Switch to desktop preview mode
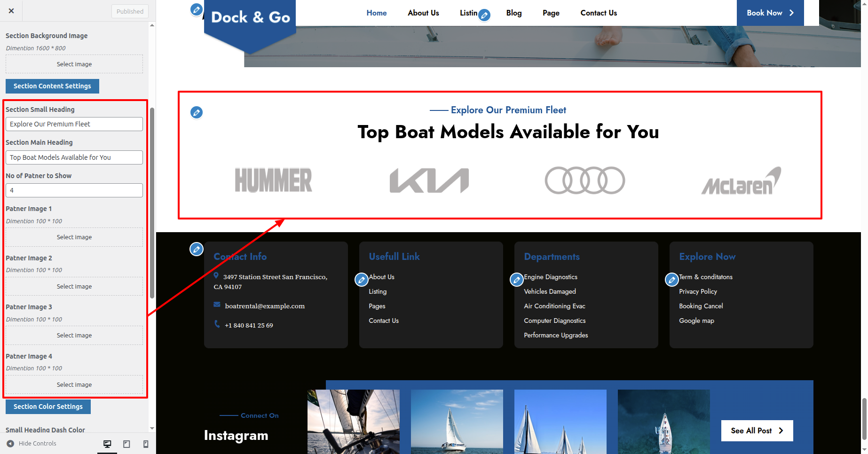868x454 pixels. click(107, 444)
